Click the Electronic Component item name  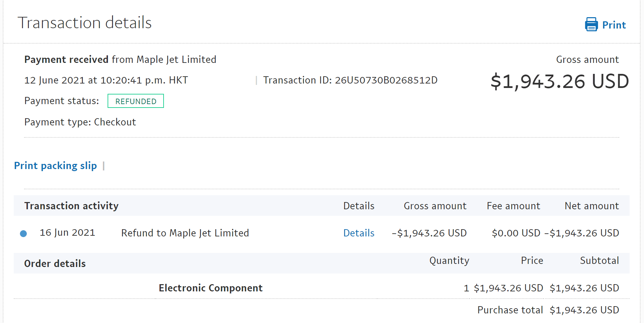(x=211, y=288)
